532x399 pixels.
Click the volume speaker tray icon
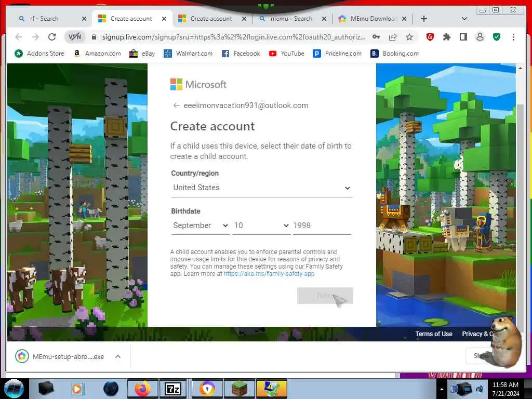(x=479, y=389)
